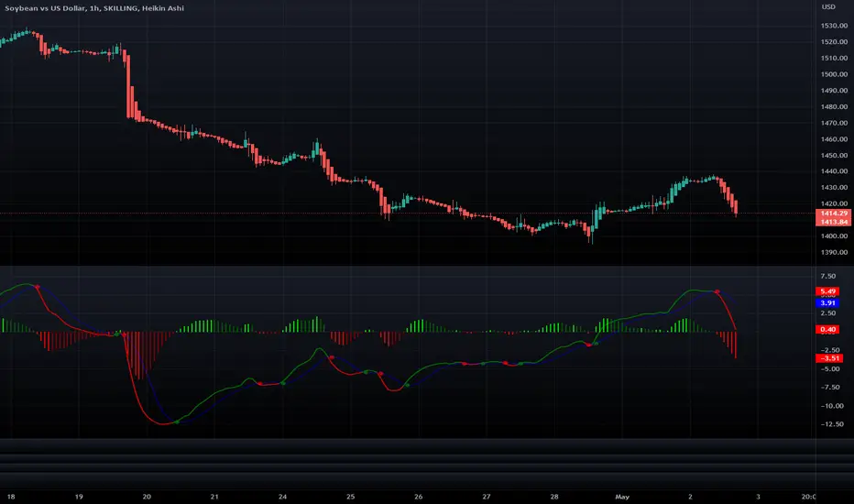Image resolution: width=854 pixels, height=504 pixels.
Task: Click date label 25 on time axis
Action: click(x=351, y=497)
